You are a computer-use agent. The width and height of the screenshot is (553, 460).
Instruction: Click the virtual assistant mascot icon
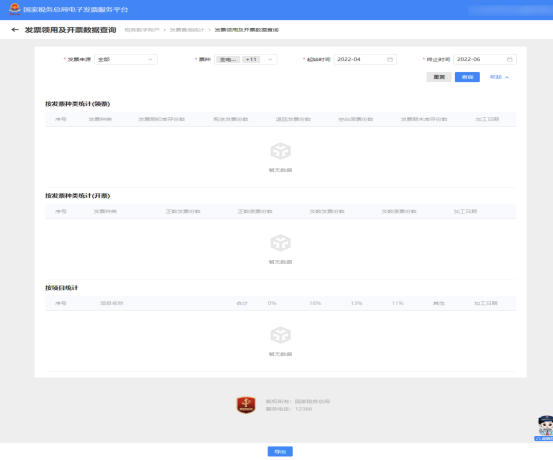coord(545,428)
